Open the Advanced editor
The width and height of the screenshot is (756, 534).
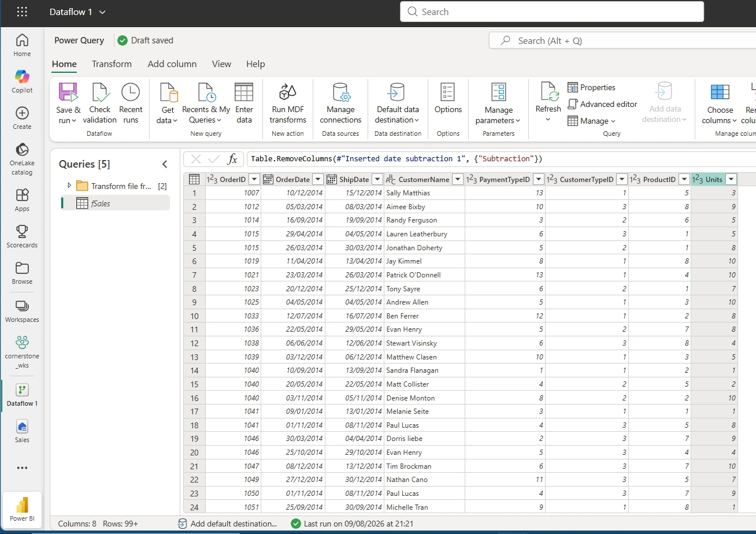point(603,104)
